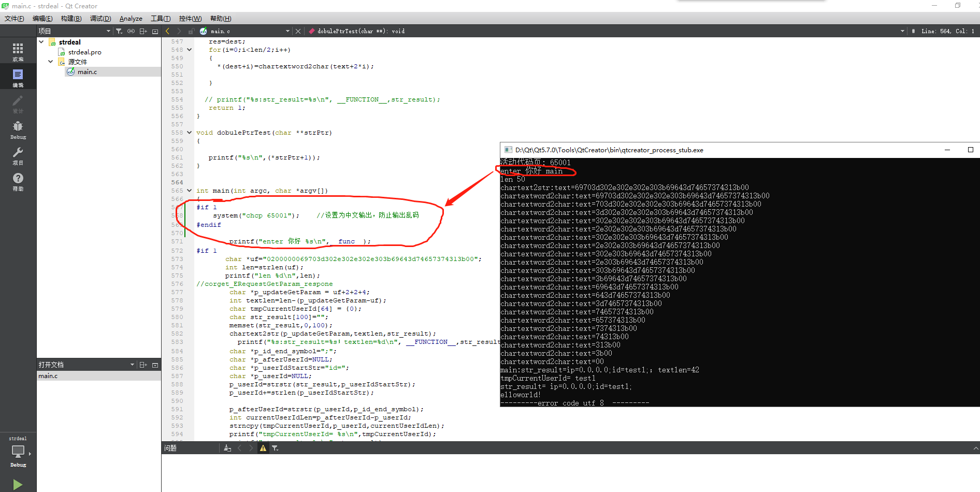Viewport: 980px width, 492px height.
Task: Click the filter icon in project panel toolbar
Action: coord(119,31)
